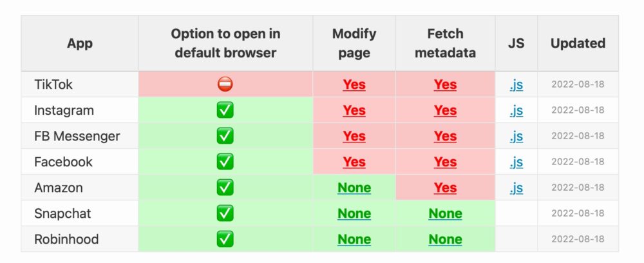Click the green checkmark in Robinhood row
Image resolution: width=644 pixels, height=263 pixels.
[x=225, y=239]
